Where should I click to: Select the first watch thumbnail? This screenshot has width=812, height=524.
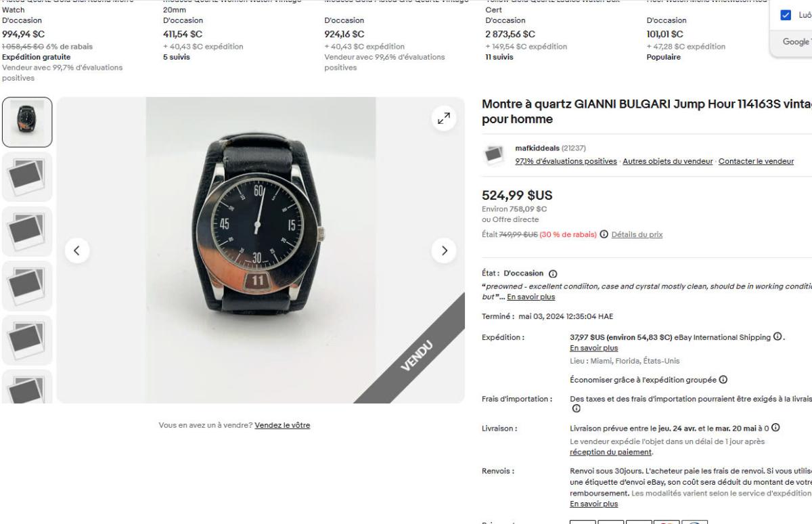click(x=27, y=122)
